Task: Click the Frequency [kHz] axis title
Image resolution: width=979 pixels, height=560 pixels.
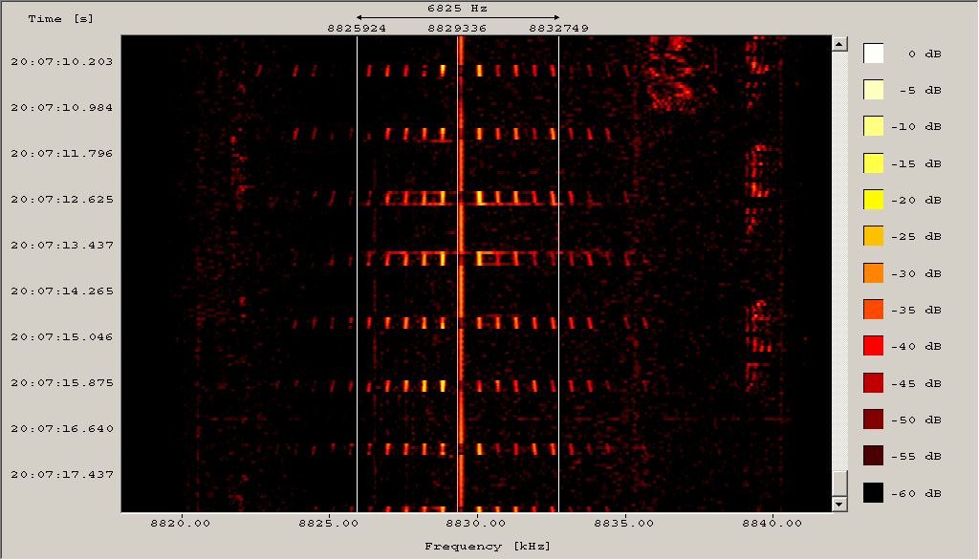Action: (488, 547)
